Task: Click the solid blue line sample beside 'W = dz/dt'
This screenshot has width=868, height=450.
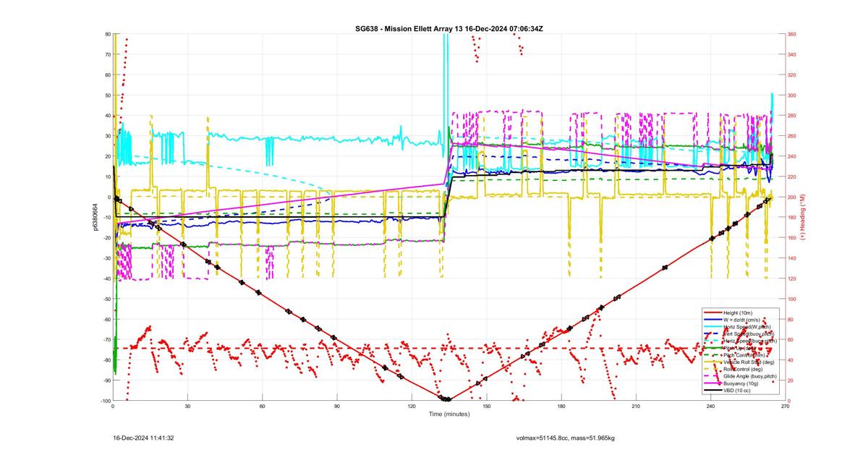Action: [x=712, y=320]
